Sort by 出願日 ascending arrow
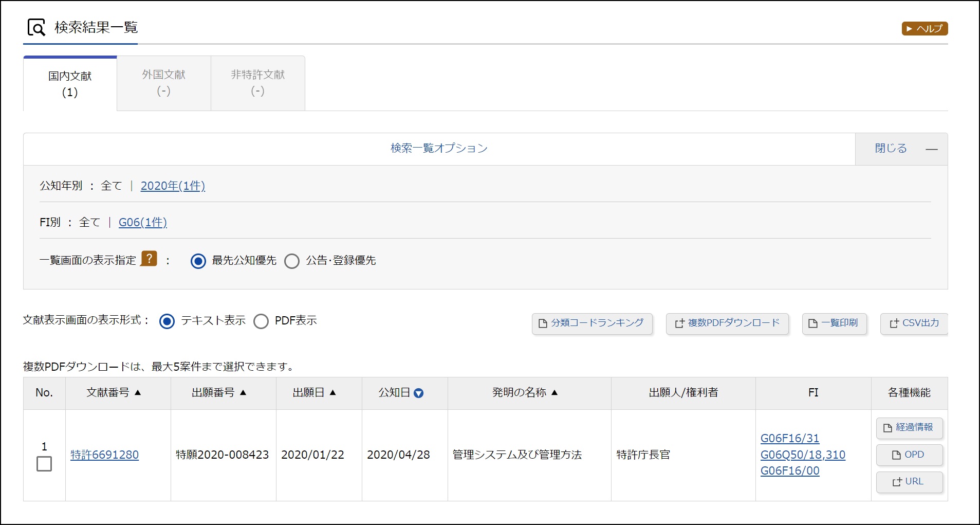 coord(332,393)
